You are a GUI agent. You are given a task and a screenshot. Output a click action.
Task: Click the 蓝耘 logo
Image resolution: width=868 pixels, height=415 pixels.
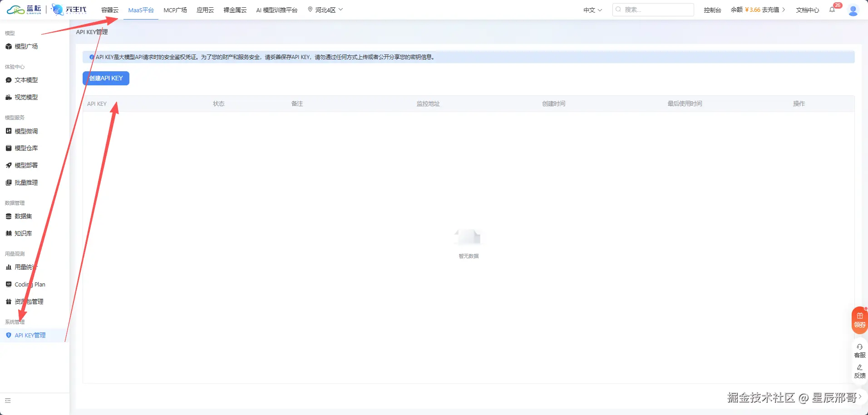24,10
